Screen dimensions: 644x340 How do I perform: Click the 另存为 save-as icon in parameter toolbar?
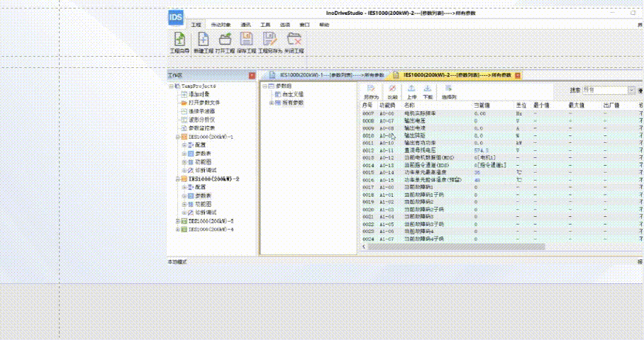[371, 89]
